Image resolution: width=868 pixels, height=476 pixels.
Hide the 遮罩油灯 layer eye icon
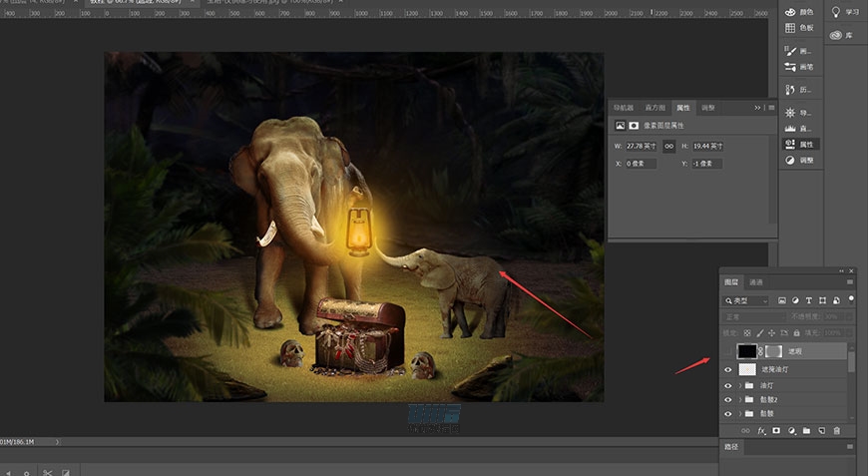click(728, 370)
